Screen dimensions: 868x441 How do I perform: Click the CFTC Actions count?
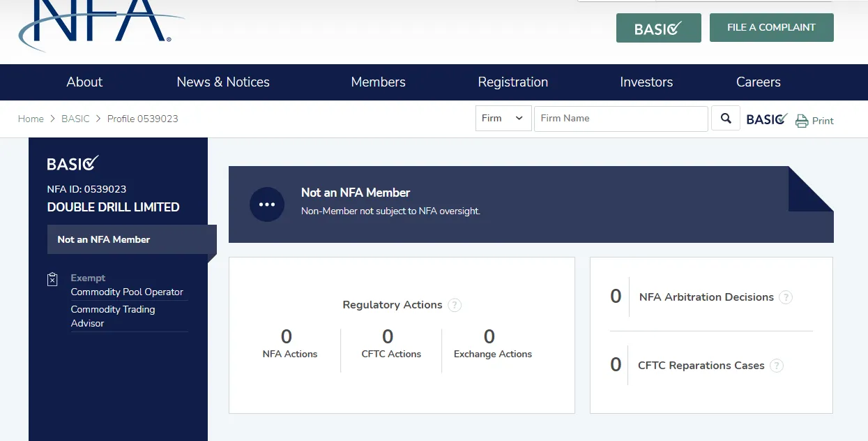point(388,337)
